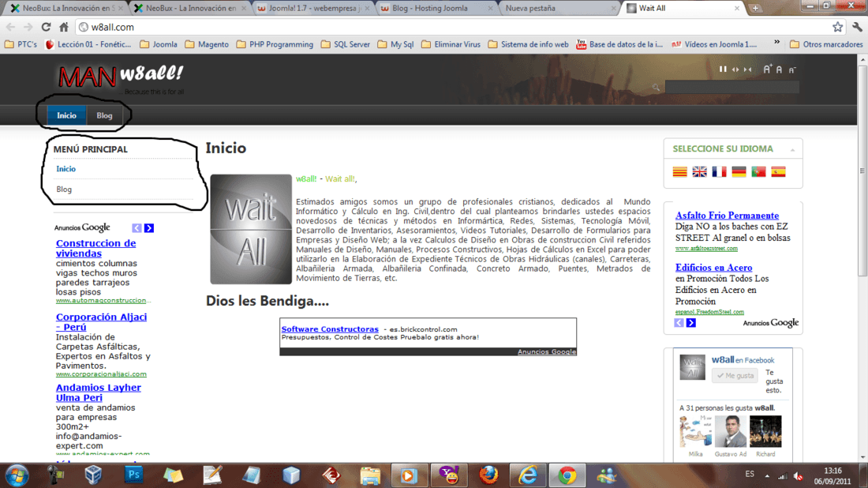Open the Magento bookmarks folder
Viewport: 868px width, 488px height.
(x=207, y=44)
